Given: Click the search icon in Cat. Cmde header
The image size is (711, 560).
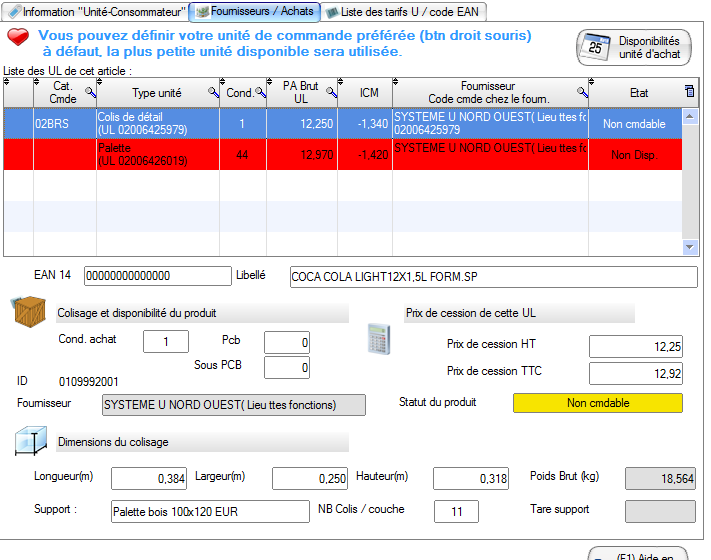Looking at the screenshot, I should [x=89, y=92].
